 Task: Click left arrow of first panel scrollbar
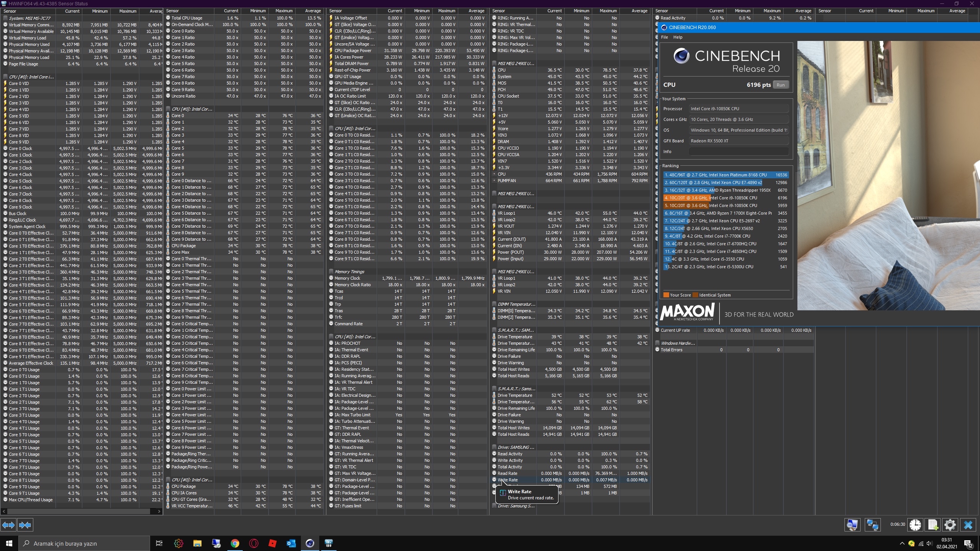click(x=4, y=511)
